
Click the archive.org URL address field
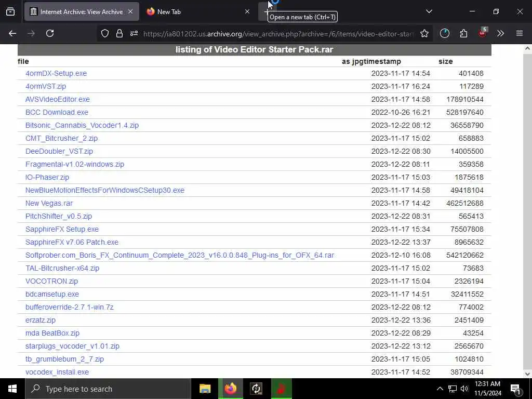278,34
